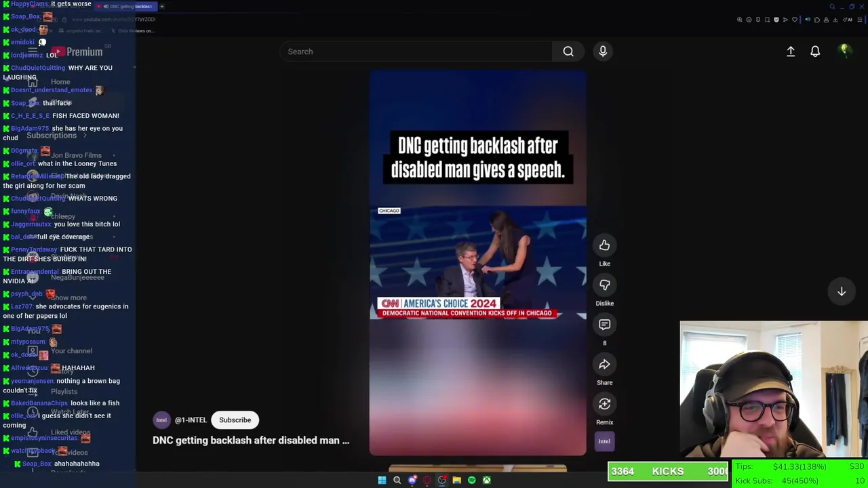Viewport: 868px width, 488px height.
Task: Click browser toolbar heart bookmark icon
Action: click(x=795, y=20)
